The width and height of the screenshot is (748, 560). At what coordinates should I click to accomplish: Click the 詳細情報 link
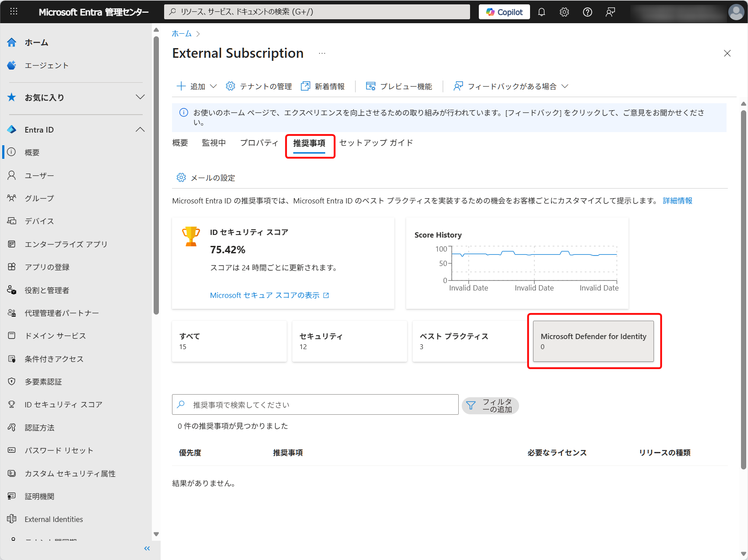point(677,200)
